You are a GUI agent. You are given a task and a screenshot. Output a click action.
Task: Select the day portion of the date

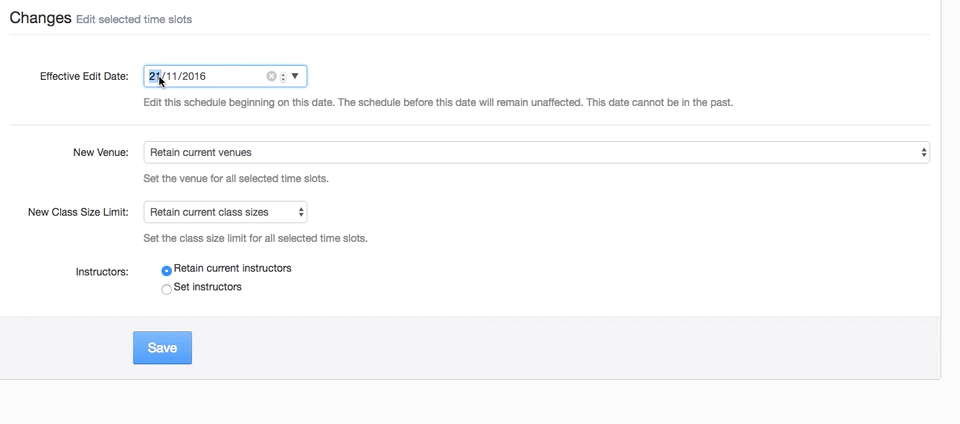155,76
